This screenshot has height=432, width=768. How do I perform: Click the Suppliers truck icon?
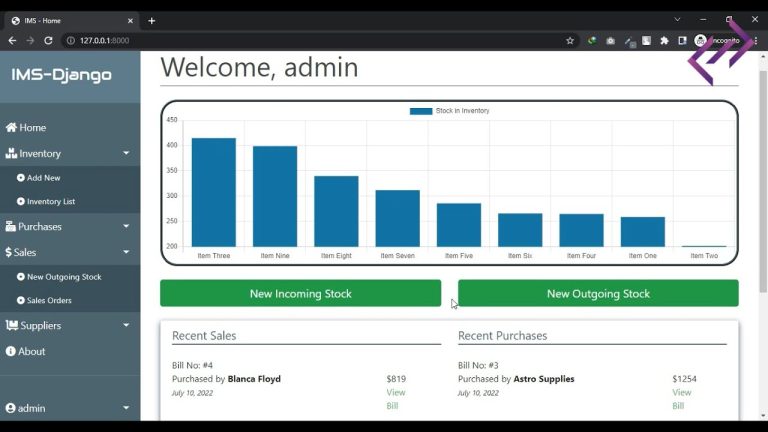click(x=11, y=326)
